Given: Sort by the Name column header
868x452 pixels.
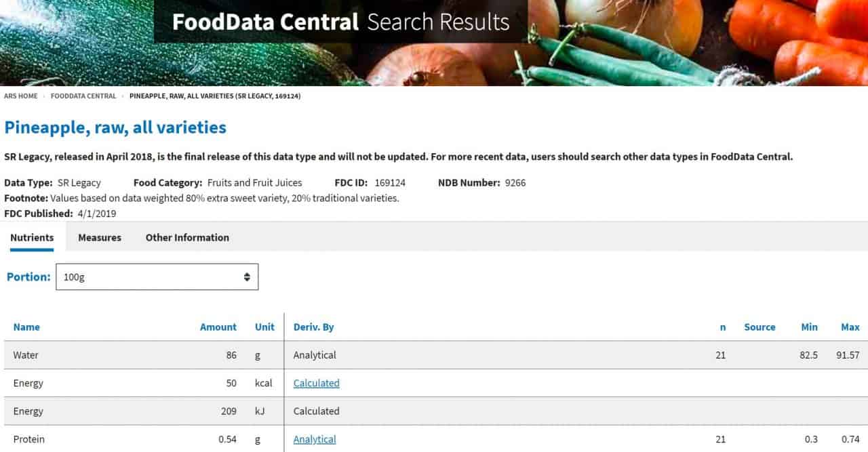Looking at the screenshot, I should tap(26, 327).
